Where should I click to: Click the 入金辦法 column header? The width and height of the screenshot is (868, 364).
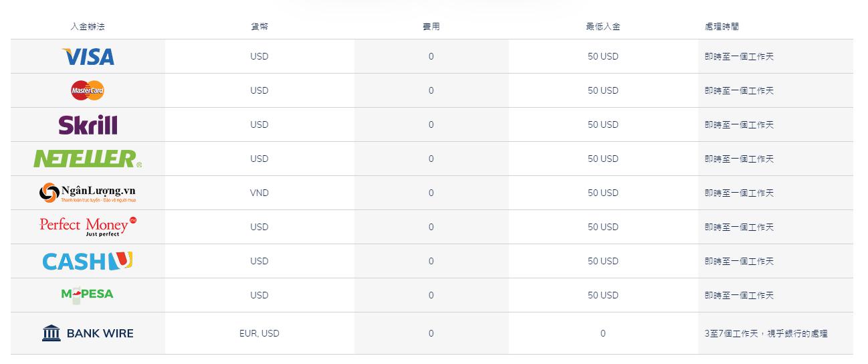pyautogui.click(x=88, y=27)
